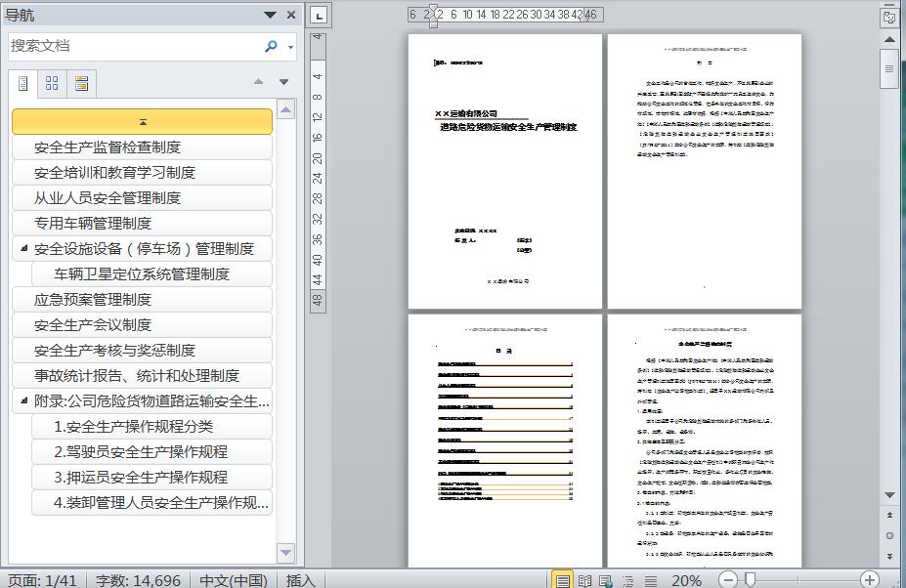Viewport: 906px width, 588px height.
Task: Switch to Web Layout view
Action: 606,580
